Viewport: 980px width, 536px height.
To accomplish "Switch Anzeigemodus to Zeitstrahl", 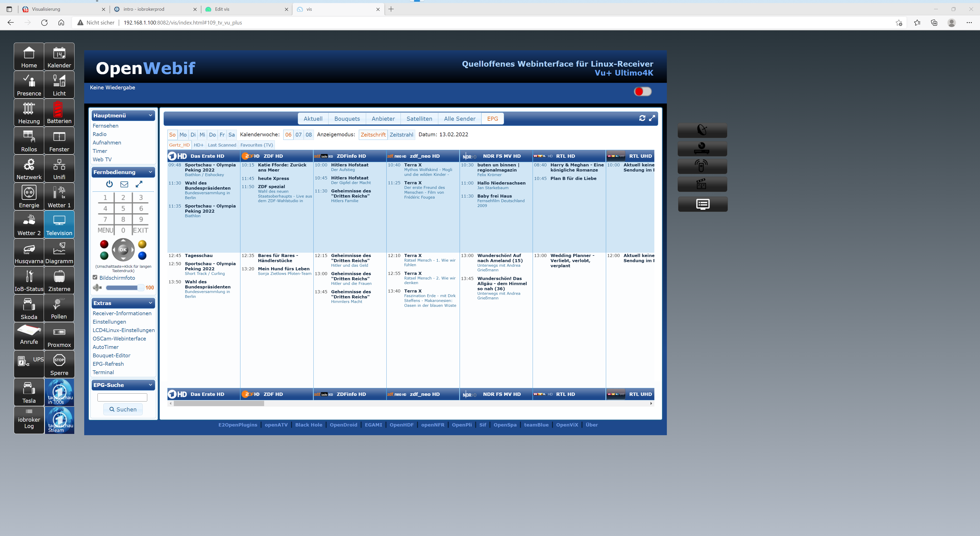I will tap(401, 135).
